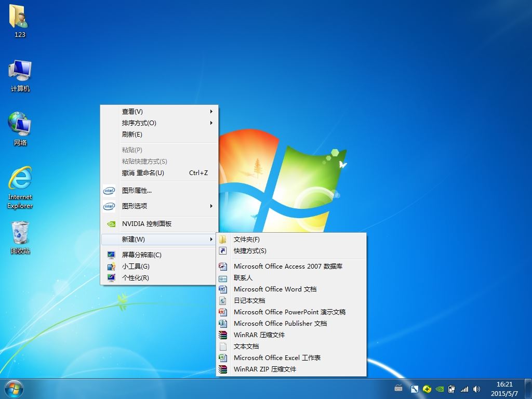Create a new 日记本文档
Viewport: 532px width, 399px height.
[x=291, y=301]
